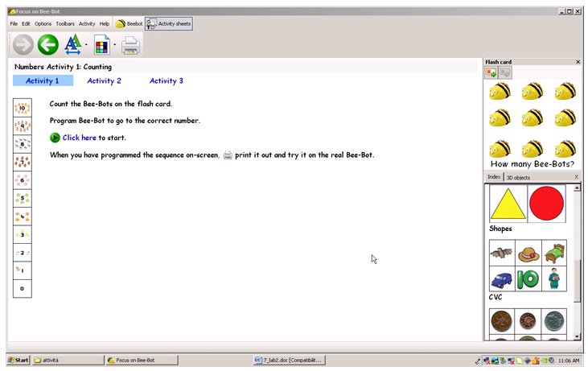The image size is (588, 371).
Task: Switch to the Activity 3 tab
Action: [167, 80]
